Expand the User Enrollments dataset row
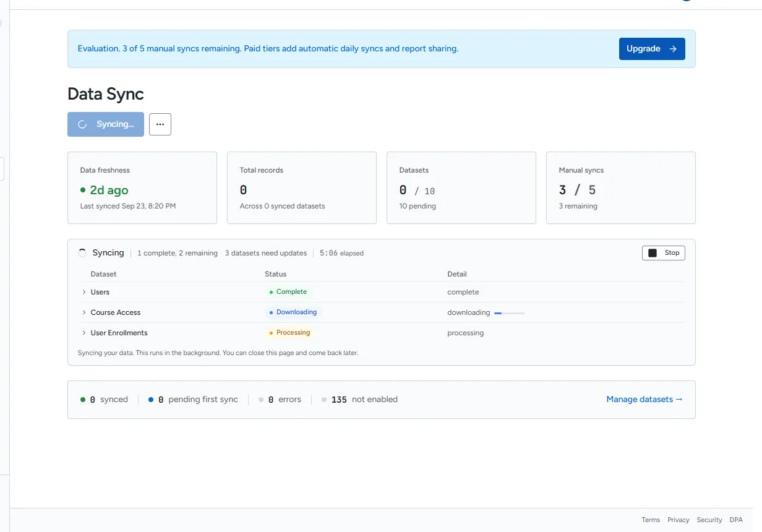Viewport: 762px width, 532px height. click(84, 333)
